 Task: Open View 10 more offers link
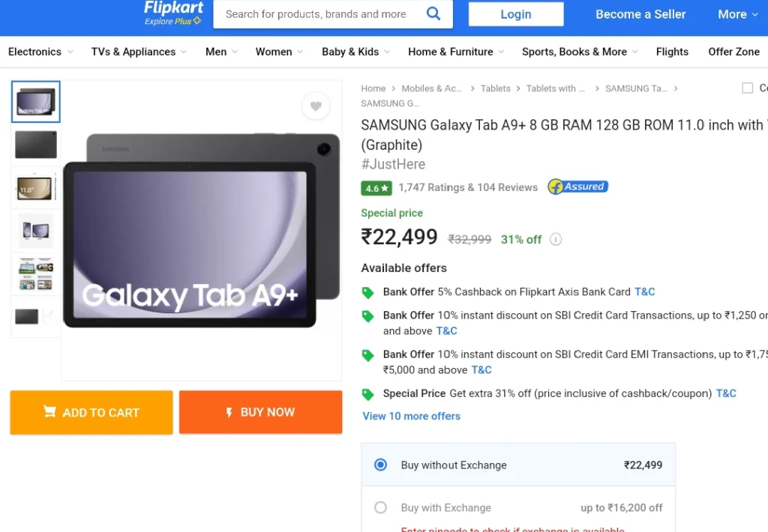(412, 416)
